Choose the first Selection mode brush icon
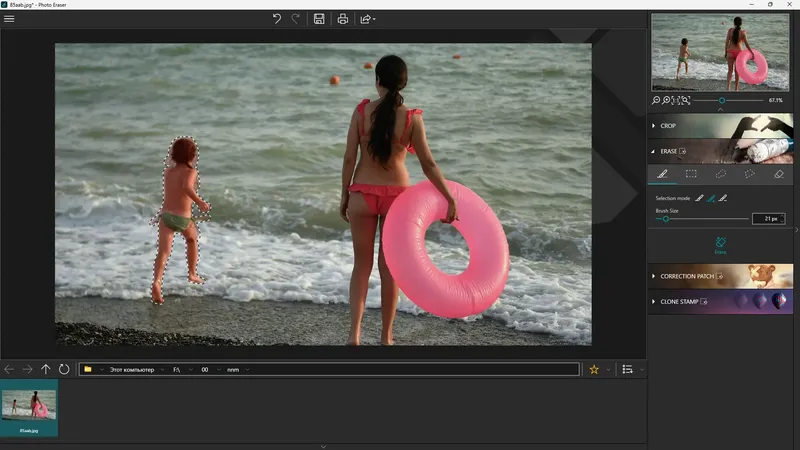The width and height of the screenshot is (800, 450). pos(699,198)
